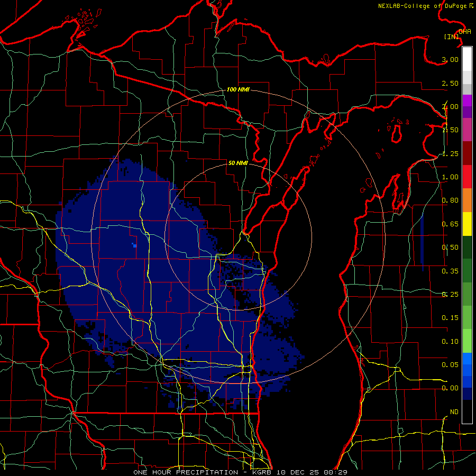Click the [IN] units label
Image resolution: width=476 pixels, height=476 pixels.
point(452,36)
